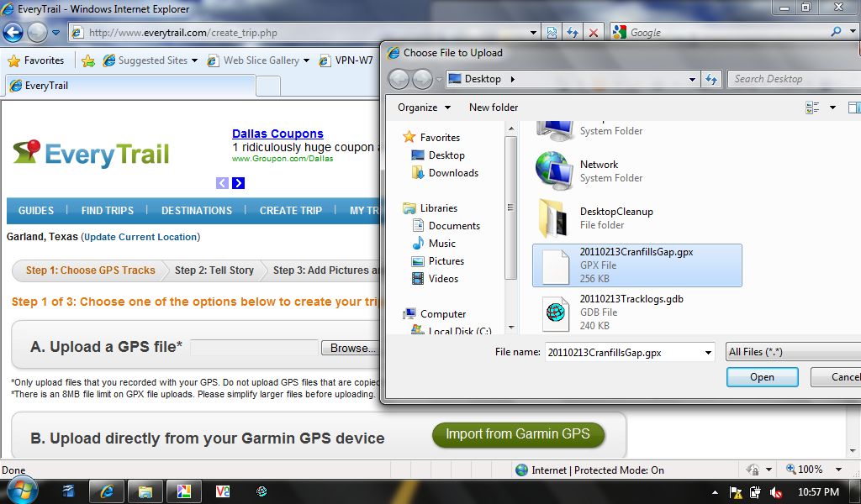Click Update Current Location link
The image size is (861, 504).
pos(140,237)
